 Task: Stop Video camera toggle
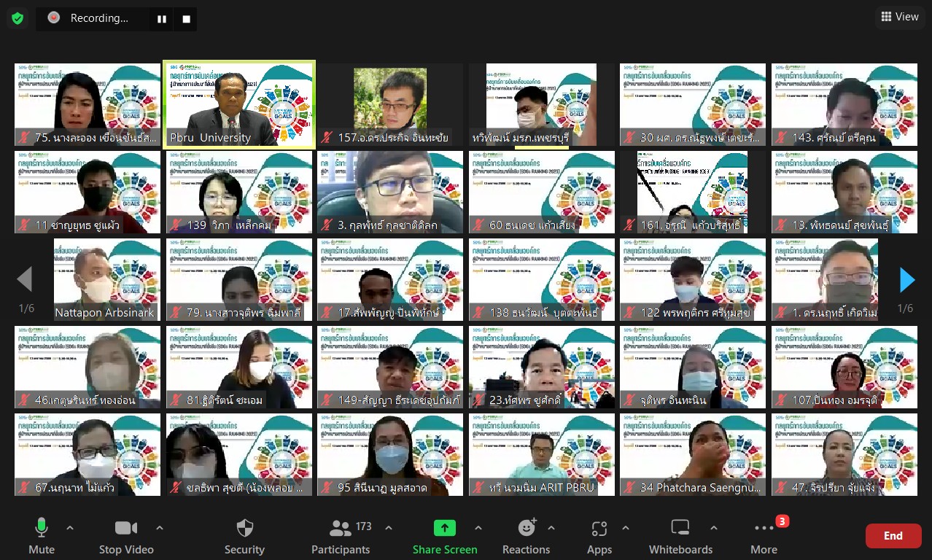(125, 535)
